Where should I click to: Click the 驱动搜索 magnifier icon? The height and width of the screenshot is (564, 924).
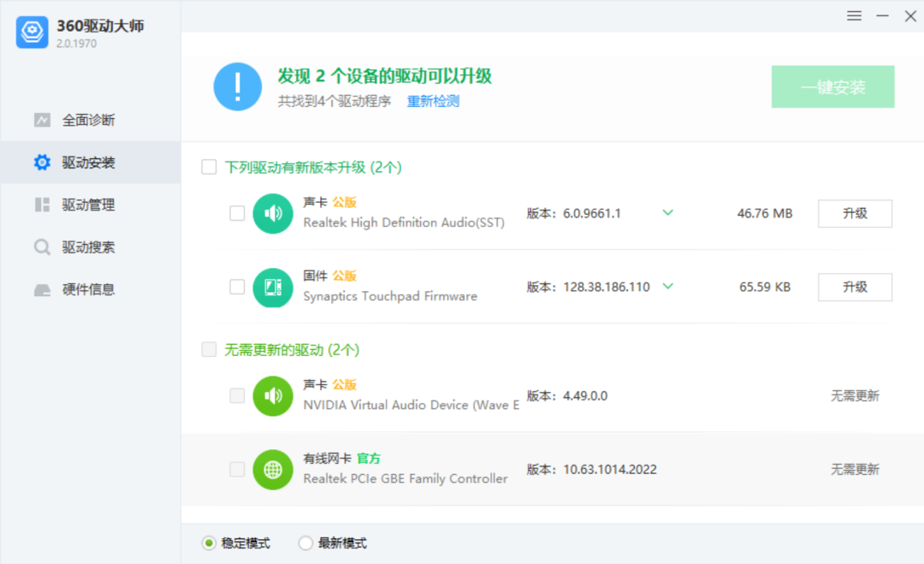[42, 247]
